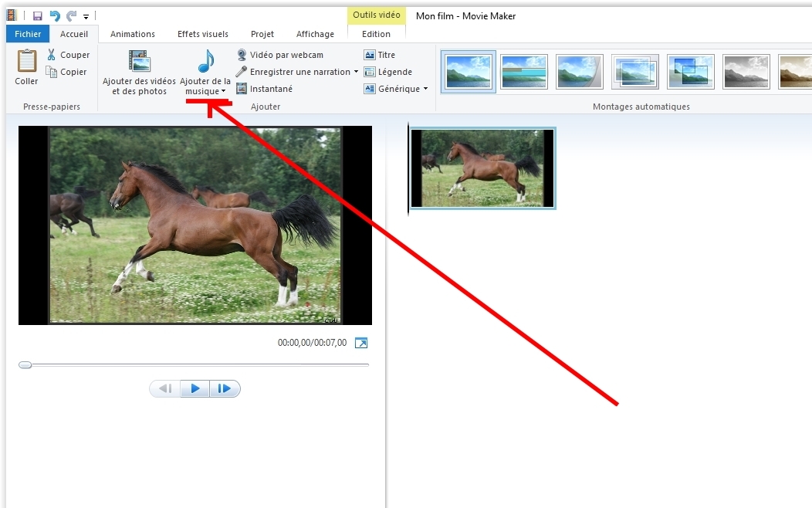Open the Fichier menu

(x=29, y=34)
